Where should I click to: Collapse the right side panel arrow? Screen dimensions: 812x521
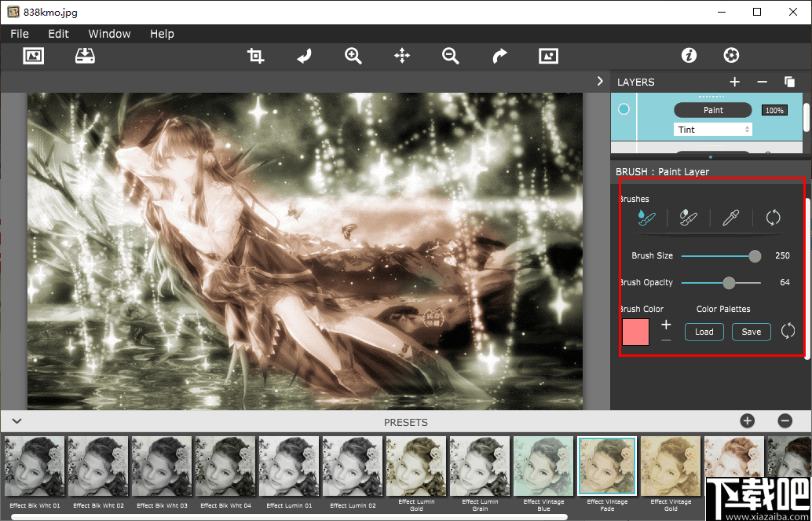click(x=600, y=81)
